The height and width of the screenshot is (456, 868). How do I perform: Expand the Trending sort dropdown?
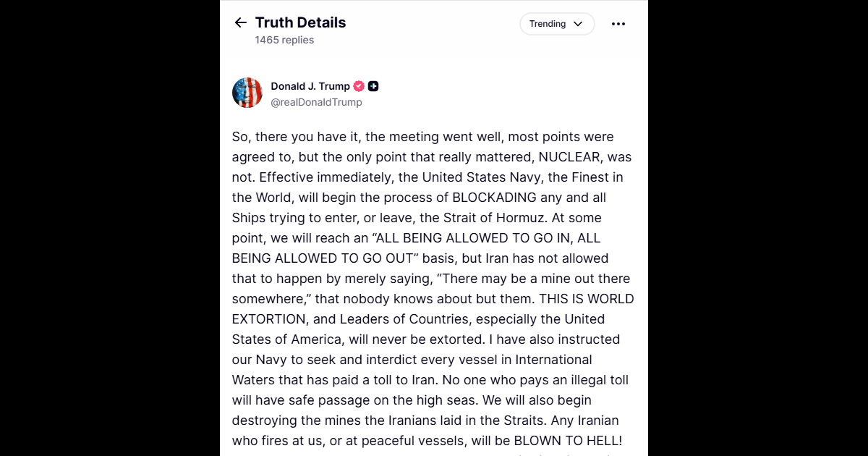(556, 24)
